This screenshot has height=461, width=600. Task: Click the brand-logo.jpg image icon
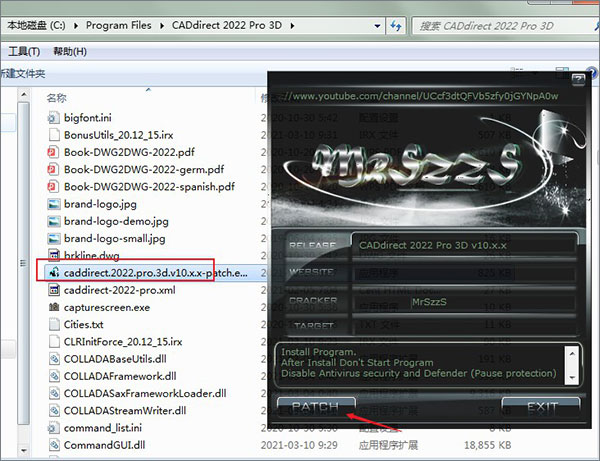[54, 203]
